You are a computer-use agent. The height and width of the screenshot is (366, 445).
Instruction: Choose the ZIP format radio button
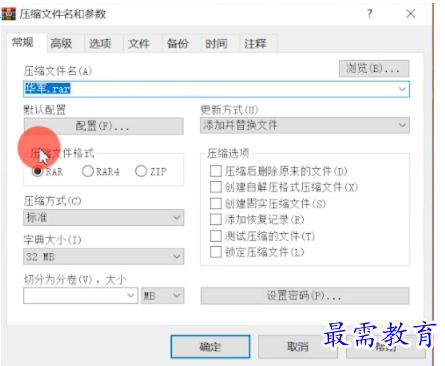pos(141,171)
